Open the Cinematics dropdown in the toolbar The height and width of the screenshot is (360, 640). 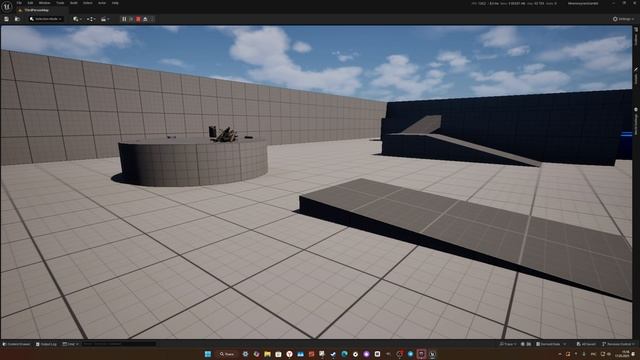coord(105,19)
